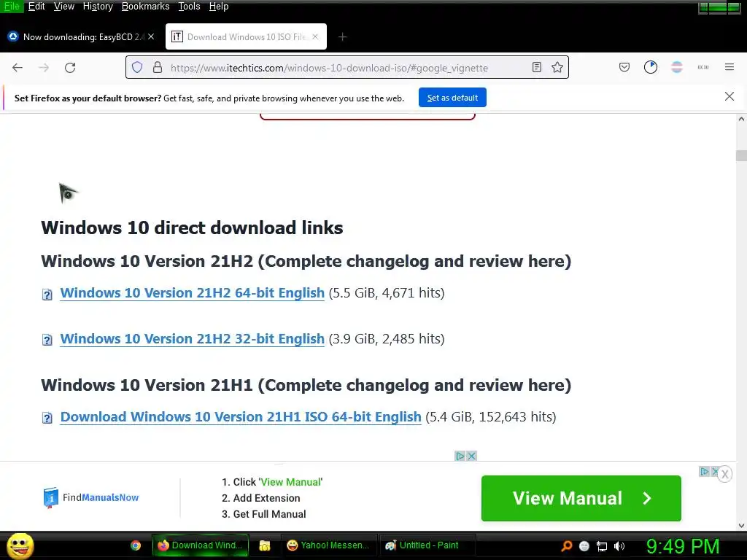Open the Pocket save icon
The width and height of the screenshot is (747, 560).
[624, 68]
